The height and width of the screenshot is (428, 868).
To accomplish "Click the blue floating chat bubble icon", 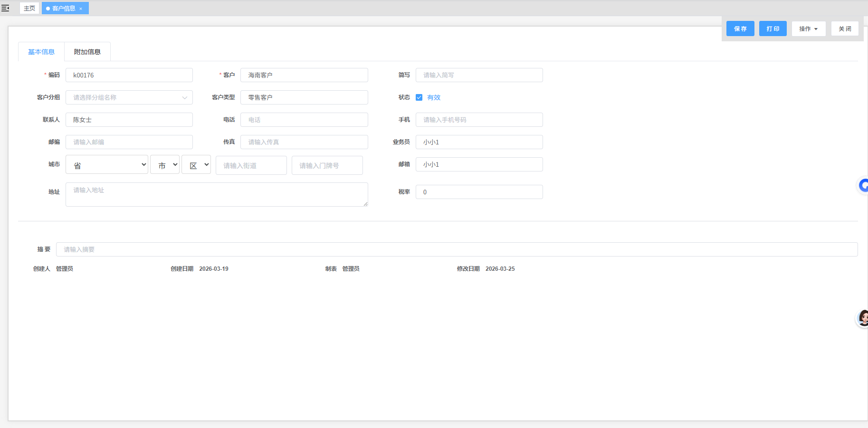I will (863, 186).
